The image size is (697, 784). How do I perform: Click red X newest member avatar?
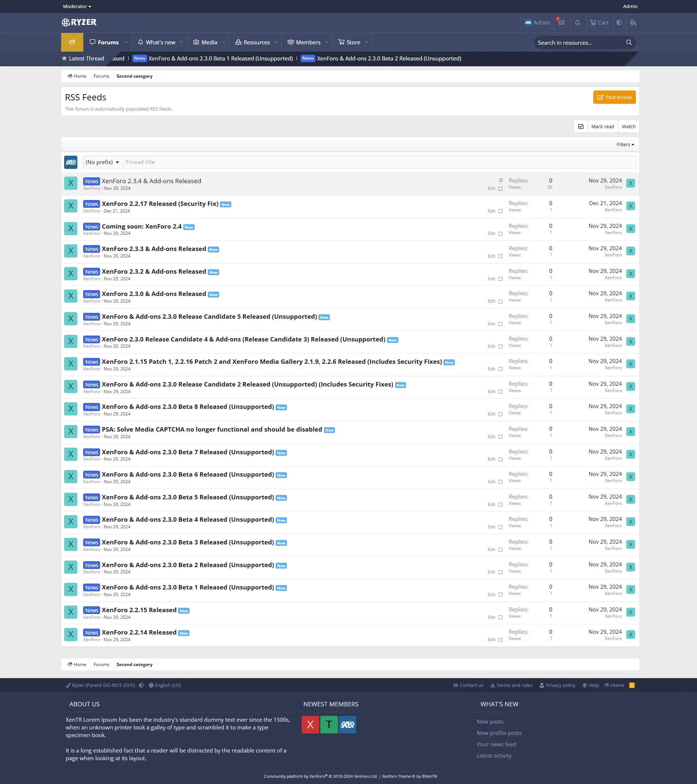click(310, 725)
